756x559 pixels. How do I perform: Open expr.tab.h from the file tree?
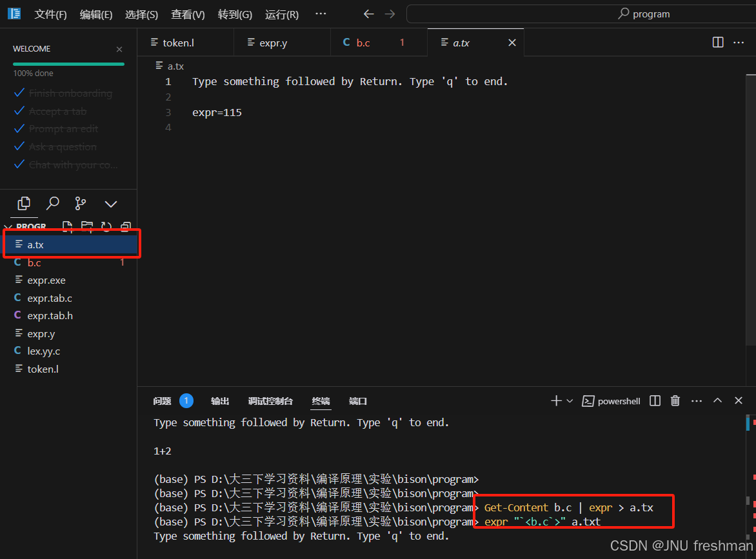click(x=68, y=316)
